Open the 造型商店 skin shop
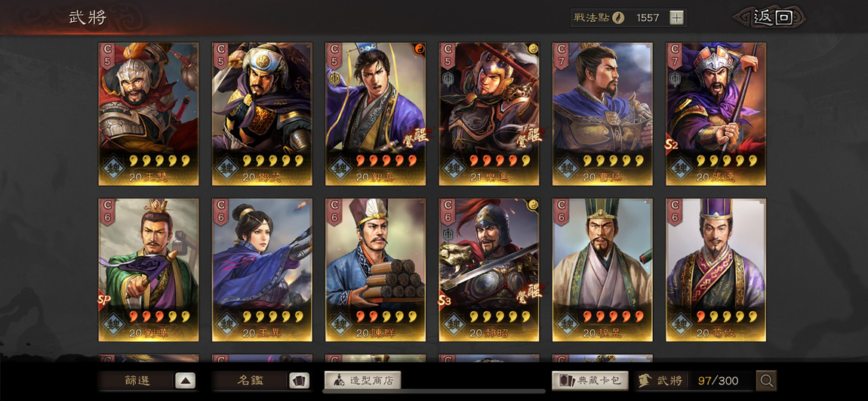The height and width of the screenshot is (401, 868). (362, 381)
